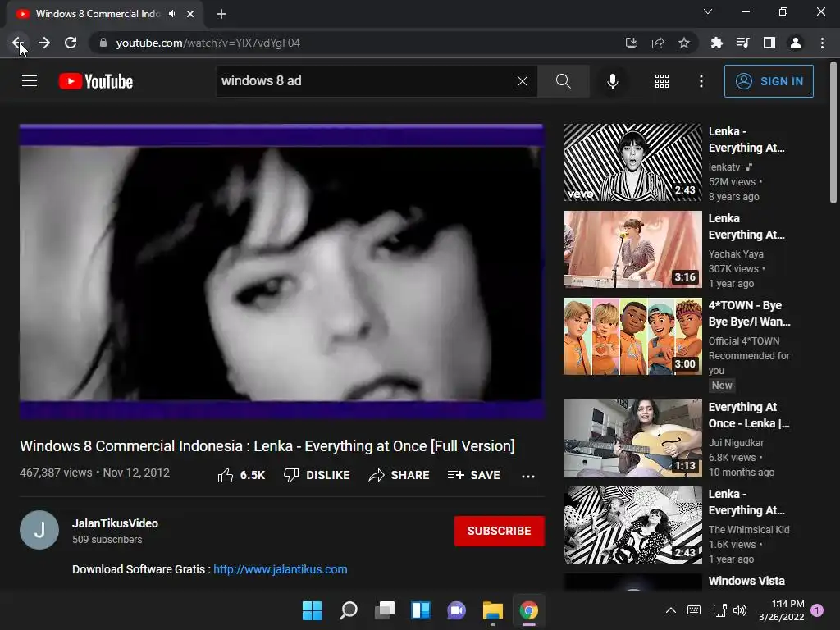Open notification badge in tray
840x630 pixels.
point(817,610)
